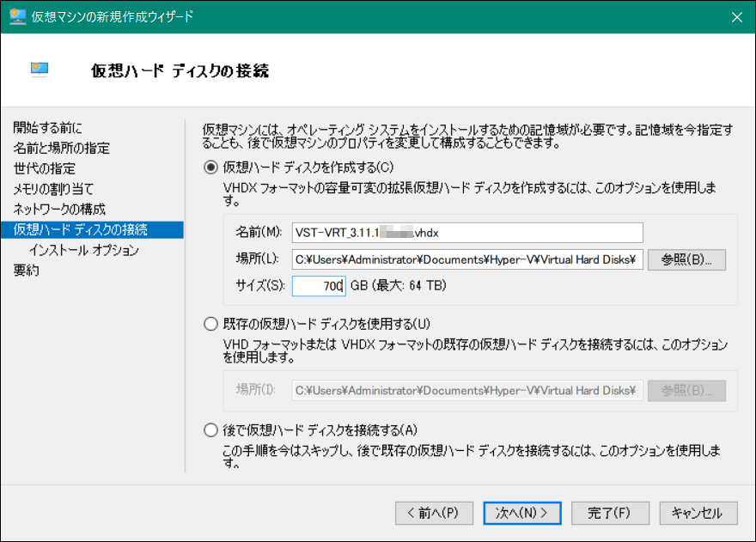Click the disabled 参照(B) button for existing disk
The image size is (756, 542).
686,391
